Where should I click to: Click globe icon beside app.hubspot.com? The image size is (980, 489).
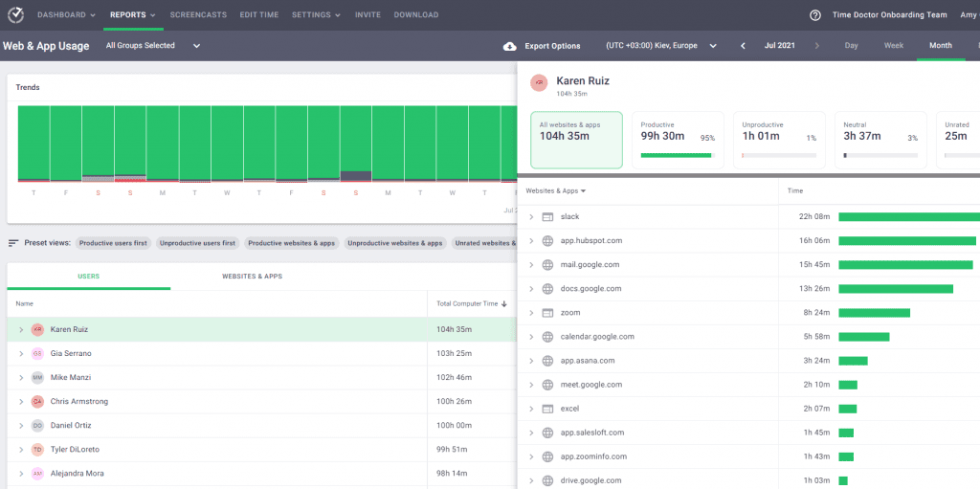[x=547, y=241]
